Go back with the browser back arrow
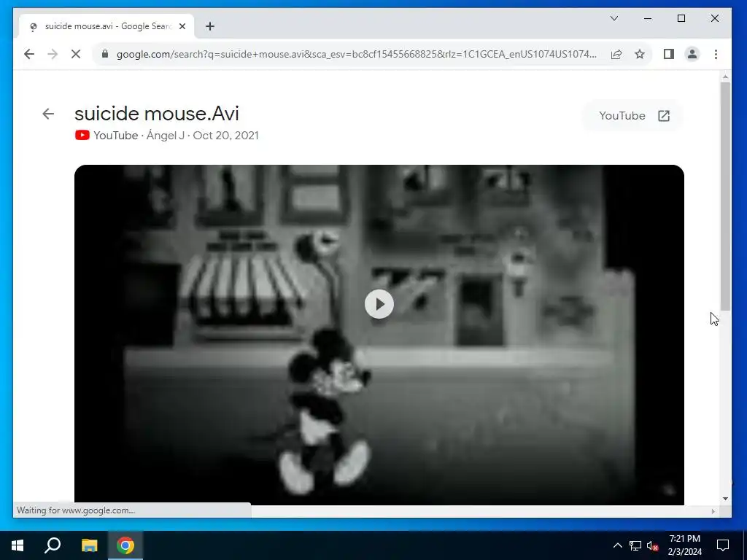Viewport: 747px width, 560px height. 29,54
